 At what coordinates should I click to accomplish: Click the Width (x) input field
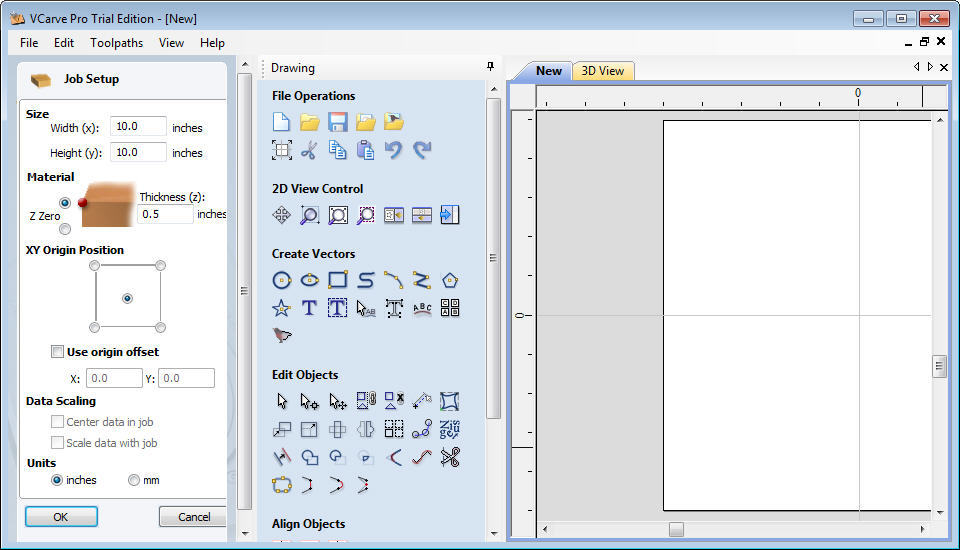138,127
